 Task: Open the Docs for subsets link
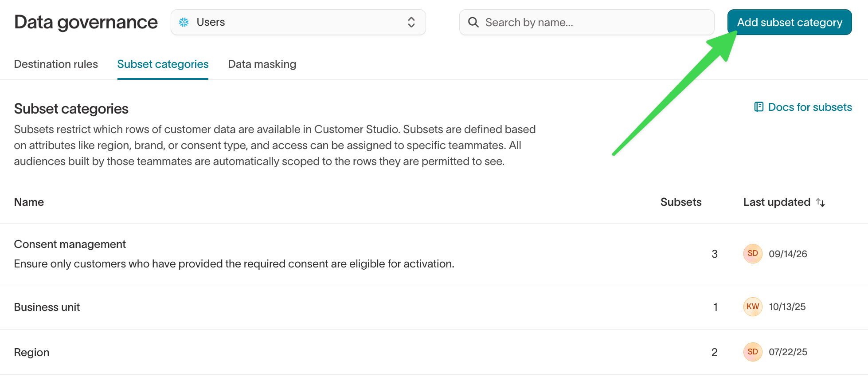point(803,107)
